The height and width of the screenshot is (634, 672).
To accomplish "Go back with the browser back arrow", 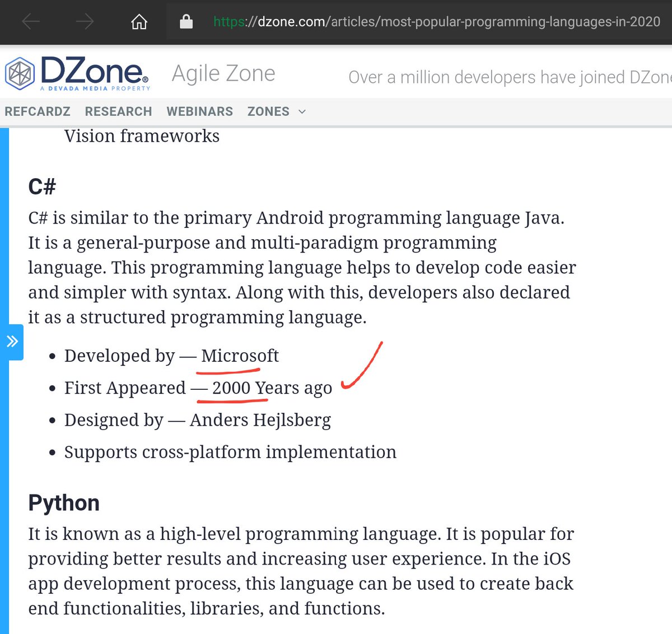I will 31,22.
